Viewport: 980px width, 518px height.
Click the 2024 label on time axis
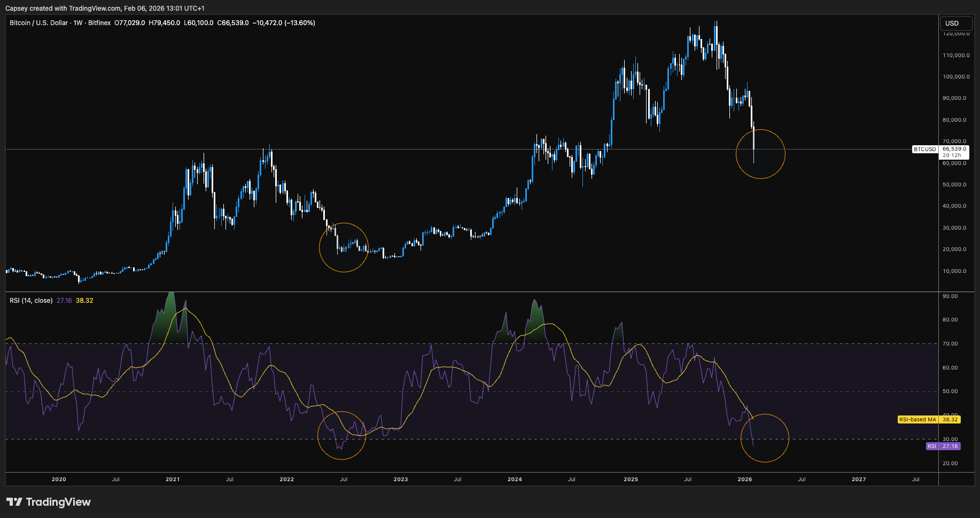515,480
